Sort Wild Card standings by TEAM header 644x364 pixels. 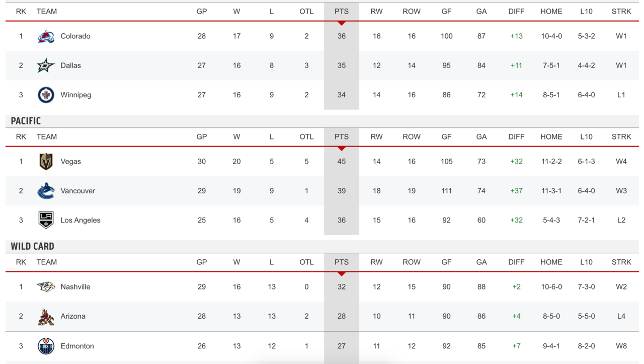tap(47, 262)
